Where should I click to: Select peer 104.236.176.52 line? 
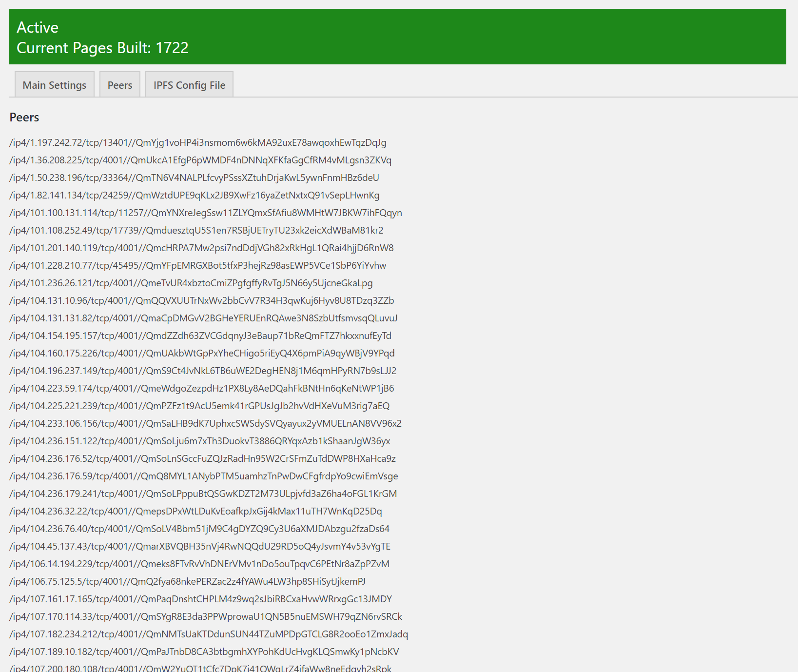pyautogui.click(x=203, y=458)
